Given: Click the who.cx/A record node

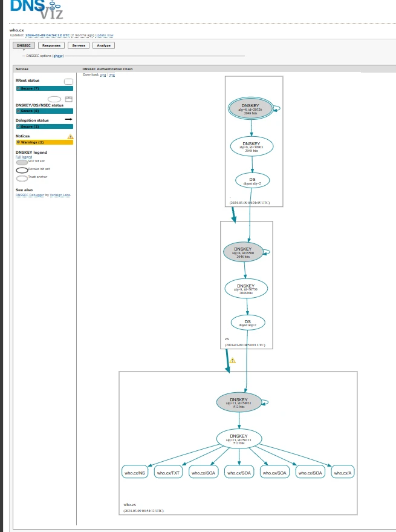Looking at the screenshot, I should (343, 472).
